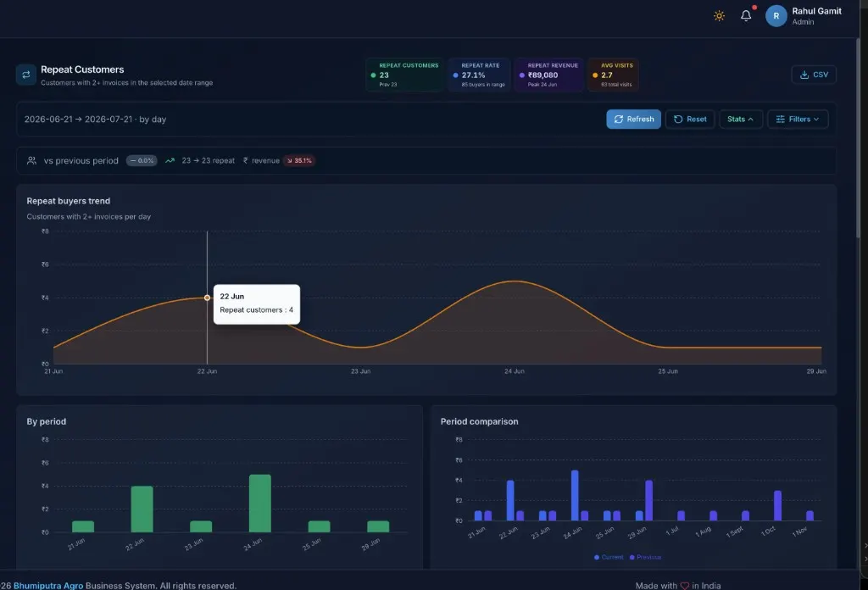Click the 0.0% change badge
This screenshot has height=590, width=868.
(x=142, y=160)
